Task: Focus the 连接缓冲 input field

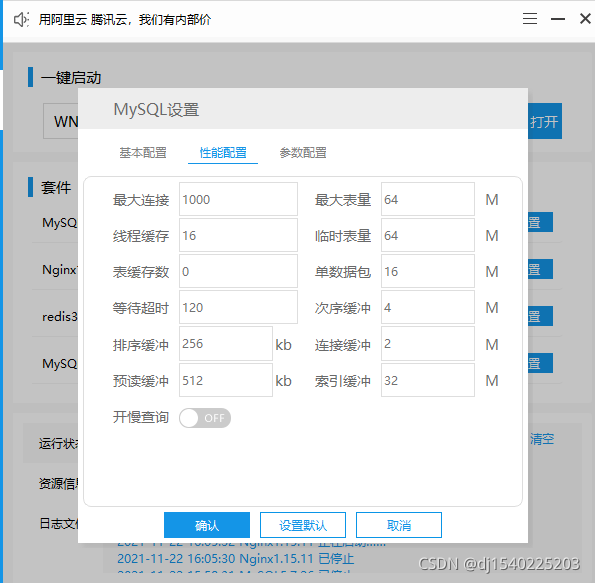Action: coord(428,343)
